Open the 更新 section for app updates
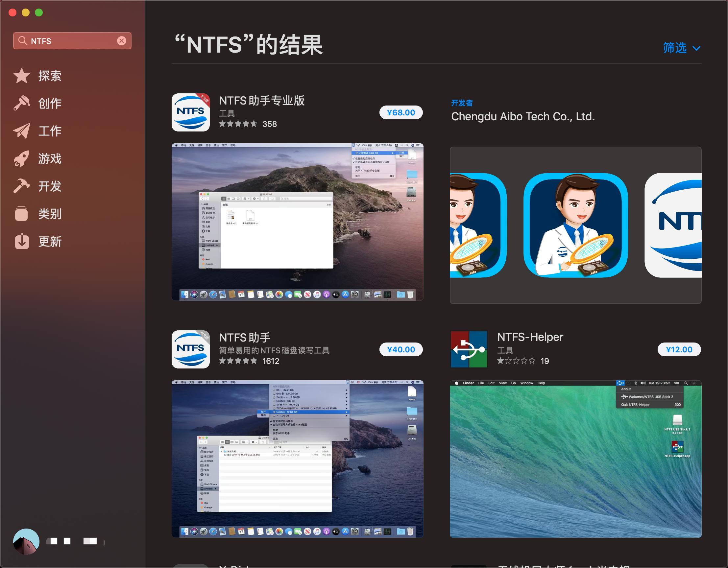728x568 pixels. coord(49,242)
